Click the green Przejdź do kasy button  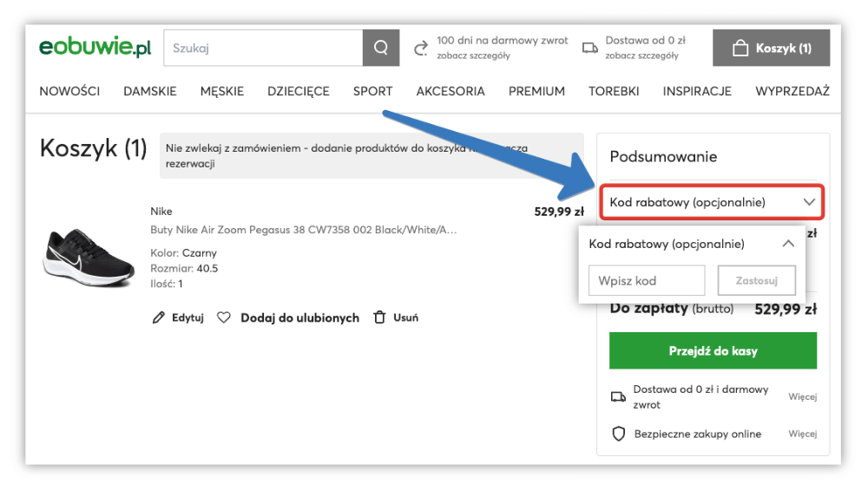point(713,351)
